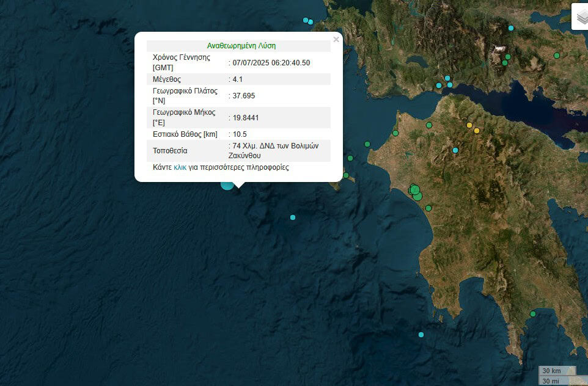The width and height of the screenshot is (588, 386).
Task: Close the earthquake info popup
Action: tap(336, 40)
